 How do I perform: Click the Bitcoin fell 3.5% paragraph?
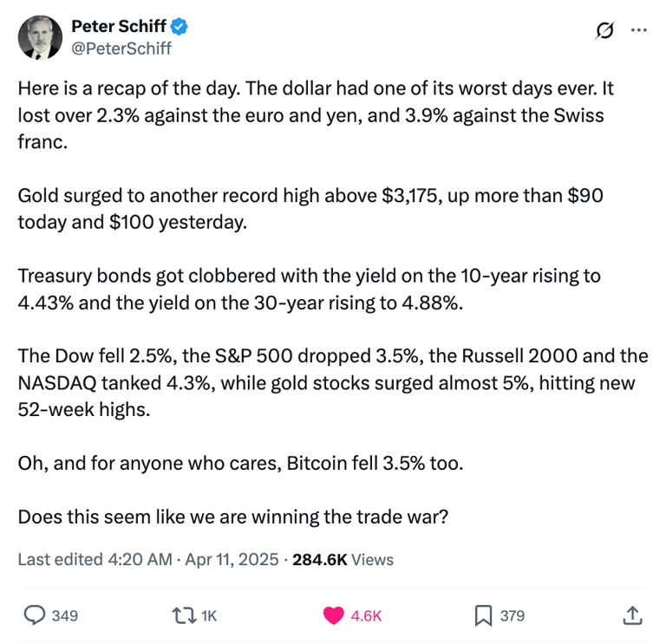coord(240,463)
